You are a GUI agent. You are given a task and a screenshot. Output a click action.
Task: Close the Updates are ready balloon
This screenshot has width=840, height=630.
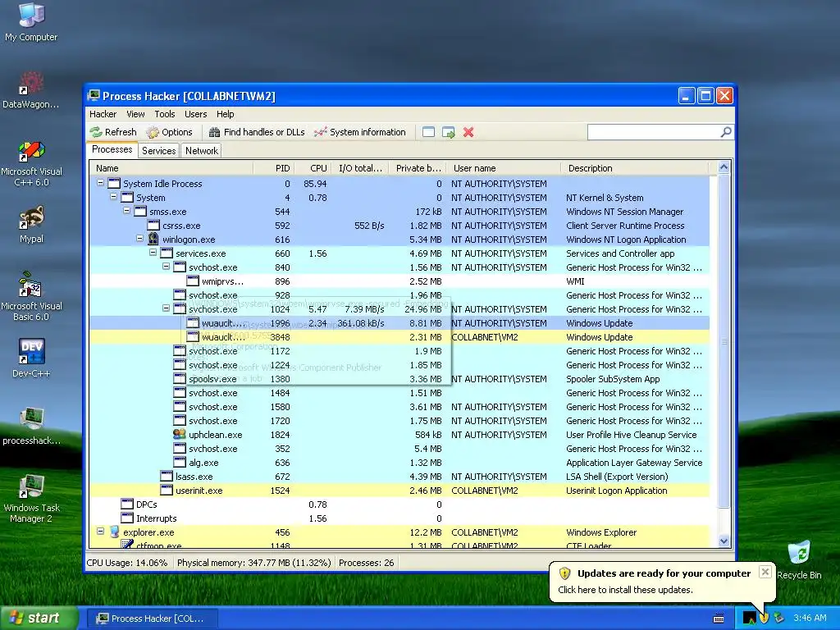click(x=765, y=572)
